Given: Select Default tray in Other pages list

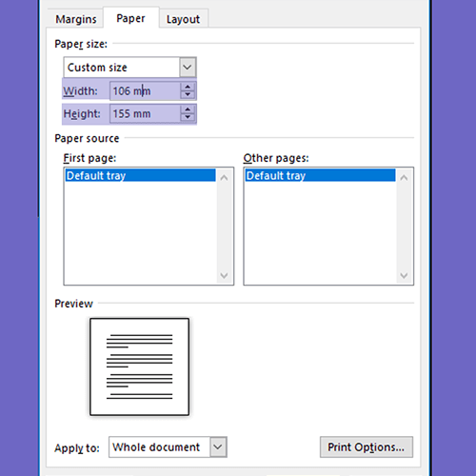Looking at the screenshot, I should [320, 175].
